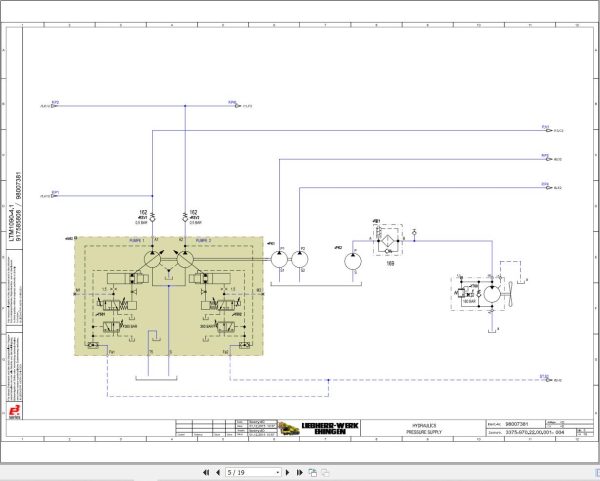Click the top-left line connector arrow
The image size is (600, 481).
point(54,106)
